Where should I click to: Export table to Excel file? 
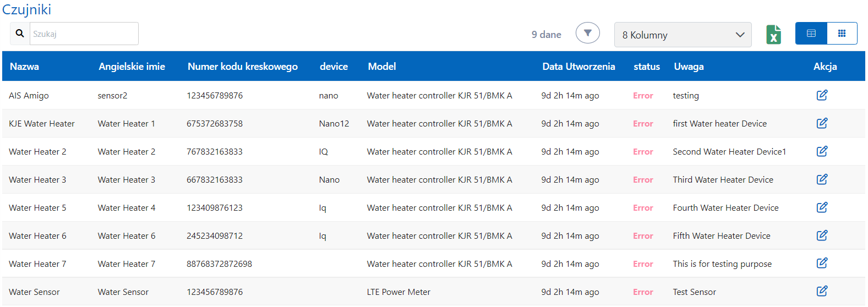point(773,35)
